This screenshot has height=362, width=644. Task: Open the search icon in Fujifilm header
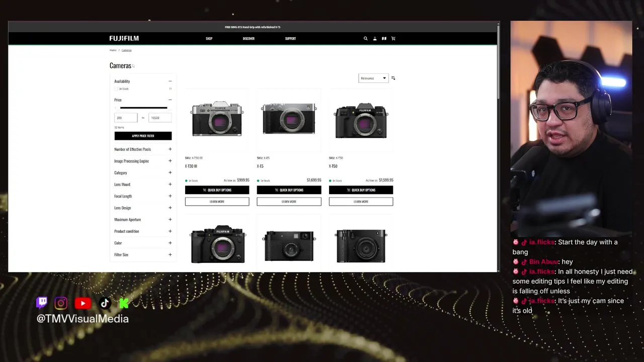[x=366, y=38]
